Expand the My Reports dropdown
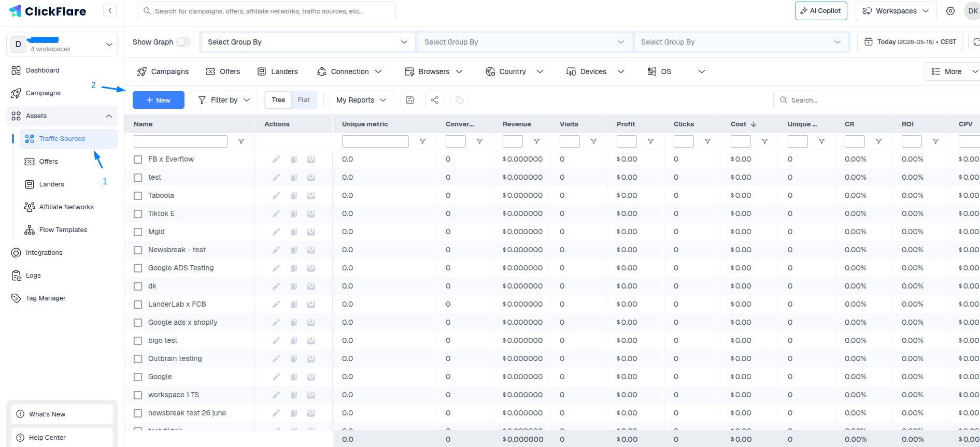The width and height of the screenshot is (980, 447). 362,100
